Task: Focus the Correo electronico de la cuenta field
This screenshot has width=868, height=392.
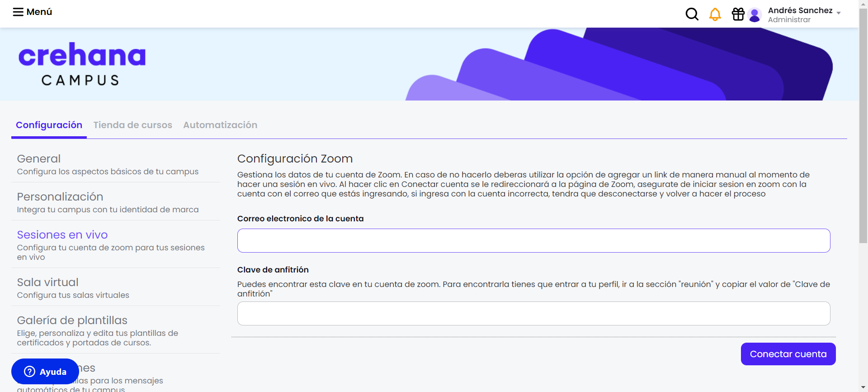Action: [x=533, y=240]
